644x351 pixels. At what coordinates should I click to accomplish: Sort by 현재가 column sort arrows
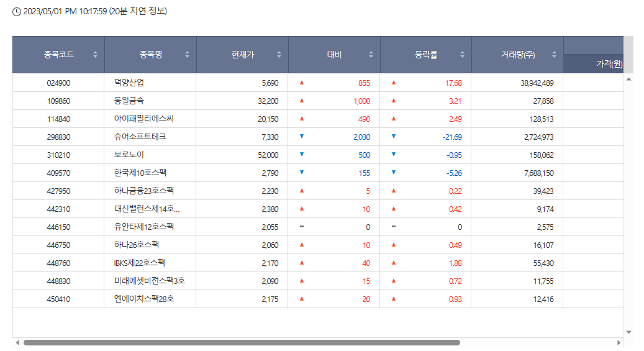[279, 55]
